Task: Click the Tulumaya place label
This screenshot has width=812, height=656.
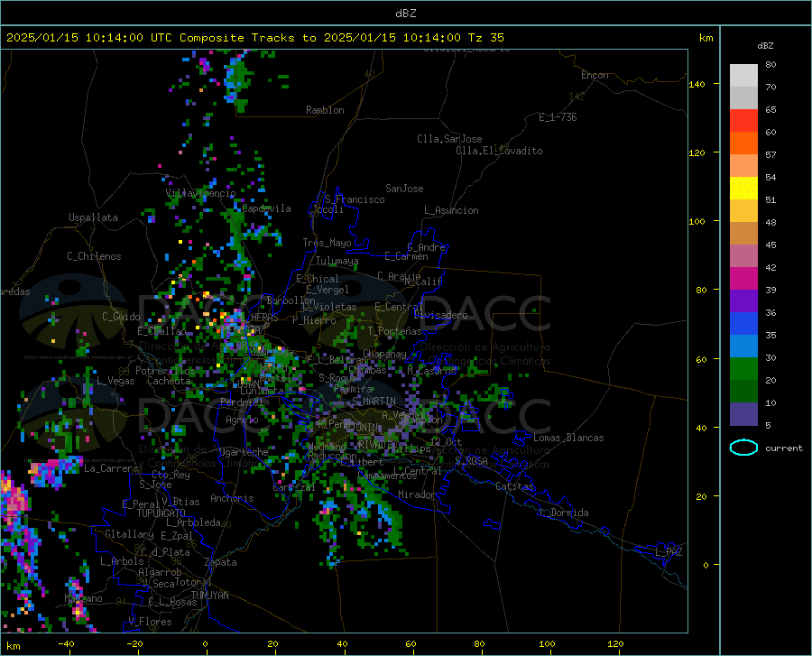Action: point(337,261)
